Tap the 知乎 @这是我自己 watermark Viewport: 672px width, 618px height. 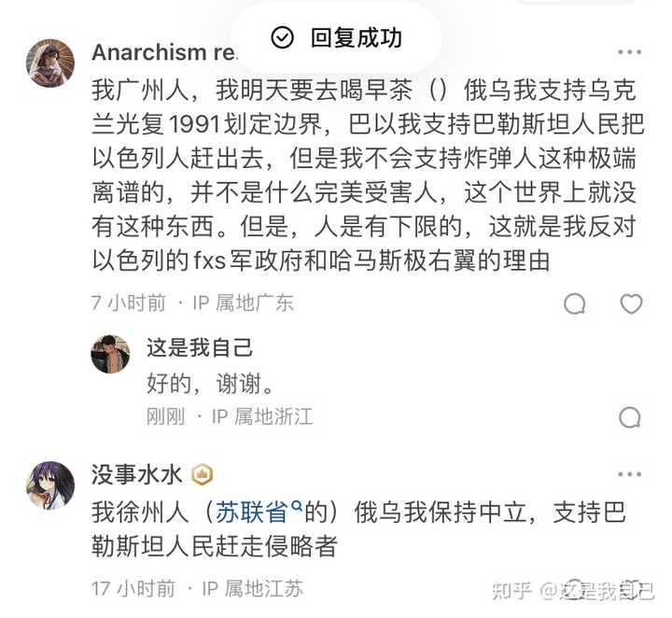(x=573, y=592)
